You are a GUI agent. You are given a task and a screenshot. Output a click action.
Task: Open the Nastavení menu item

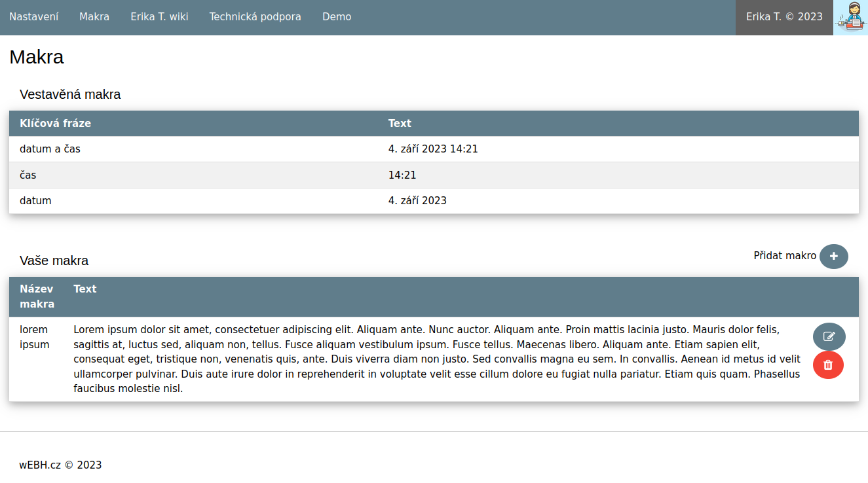click(34, 17)
